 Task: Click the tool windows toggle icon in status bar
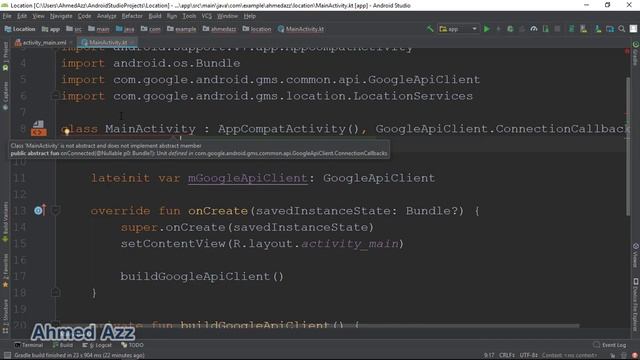pos(7,355)
